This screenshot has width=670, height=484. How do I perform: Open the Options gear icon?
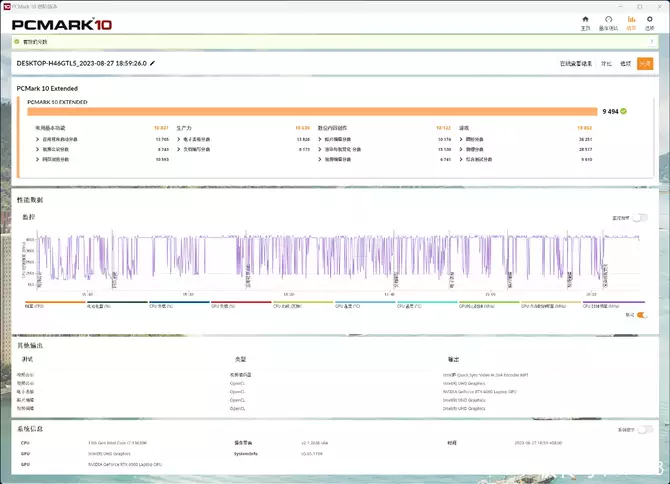pyautogui.click(x=649, y=19)
